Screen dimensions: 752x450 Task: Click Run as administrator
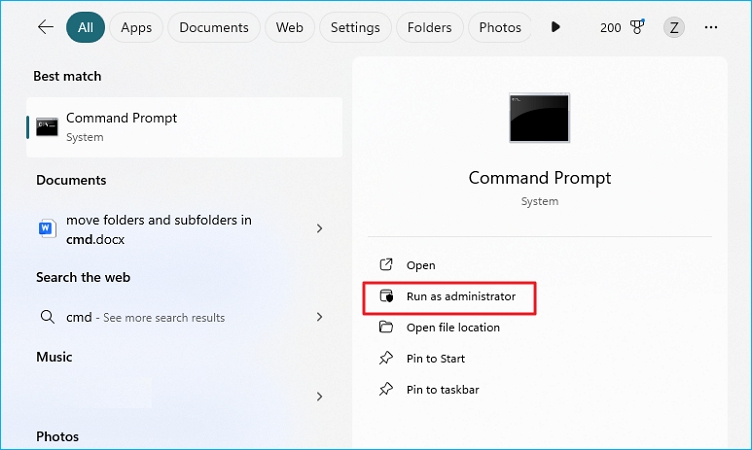coord(460,296)
